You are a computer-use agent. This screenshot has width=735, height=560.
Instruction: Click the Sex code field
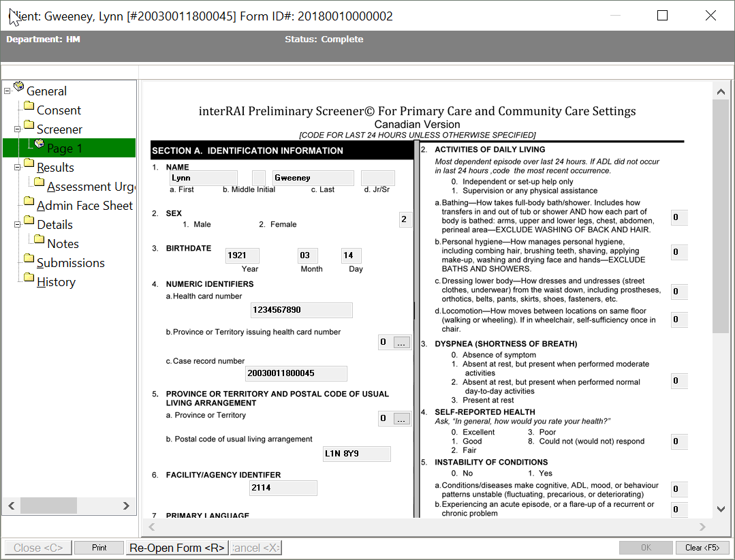405,219
